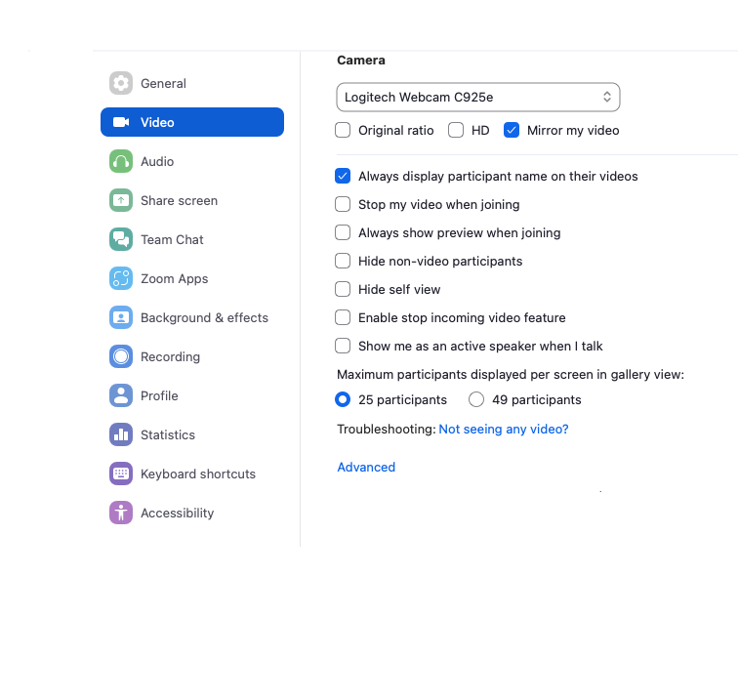Click the Profile person icon
738x700 pixels.
coord(121,396)
